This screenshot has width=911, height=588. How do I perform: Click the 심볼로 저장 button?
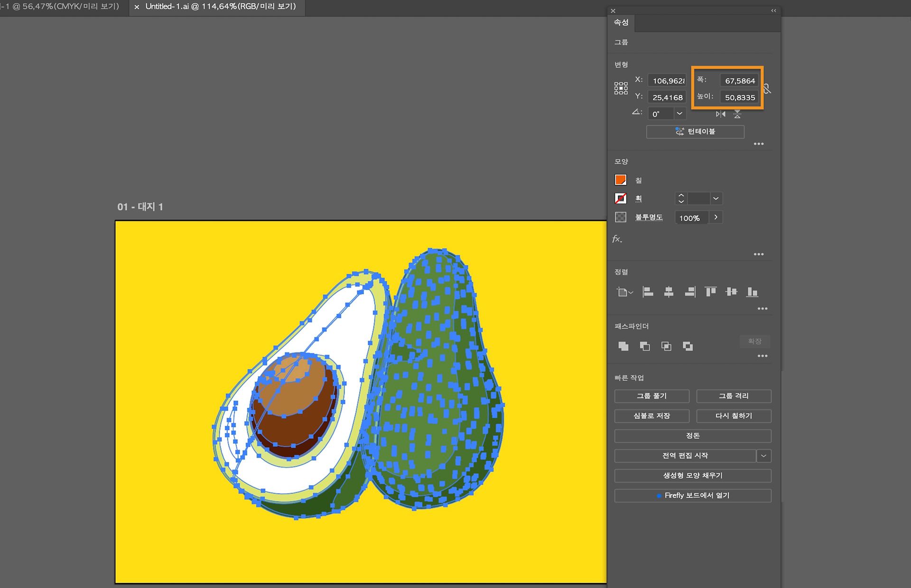pyautogui.click(x=652, y=416)
